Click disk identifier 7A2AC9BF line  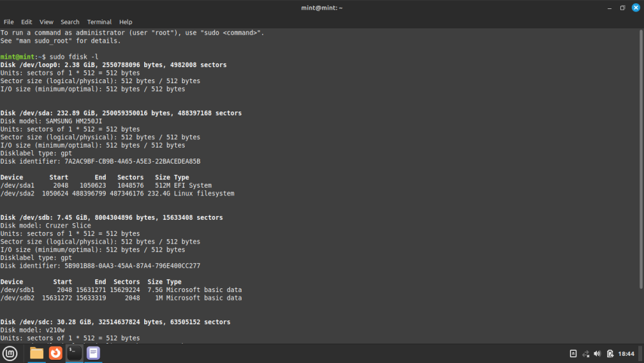pyautogui.click(x=100, y=161)
